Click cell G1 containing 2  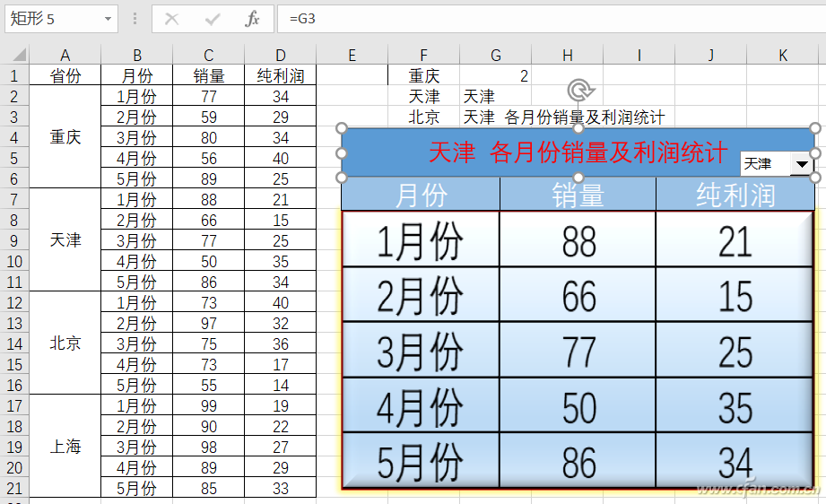point(496,75)
